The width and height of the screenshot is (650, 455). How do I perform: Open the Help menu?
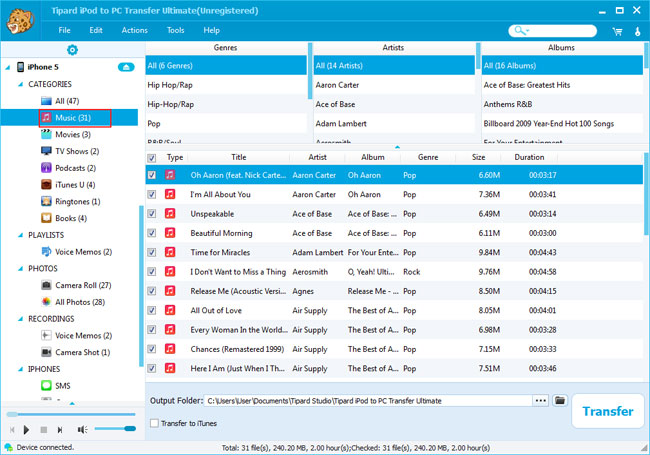click(x=211, y=30)
